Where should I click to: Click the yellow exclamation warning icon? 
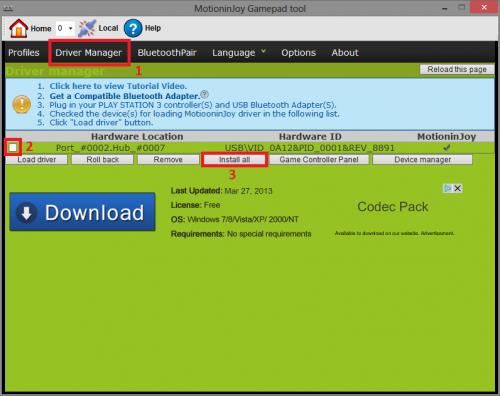[x=22, y=104]
